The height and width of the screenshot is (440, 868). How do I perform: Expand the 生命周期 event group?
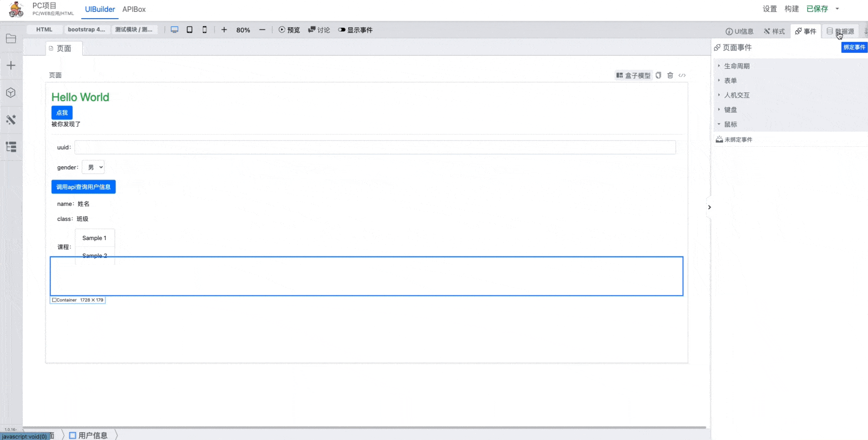click(x=736, y=66)
